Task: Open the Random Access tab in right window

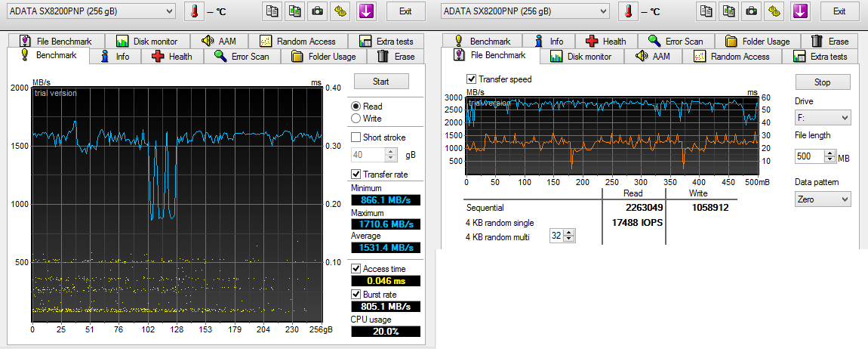Action: tap(731, 57)
